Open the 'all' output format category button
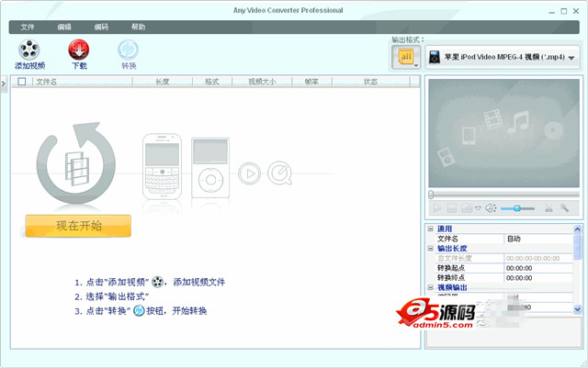 pyautogui.click(x=406, y=57)
